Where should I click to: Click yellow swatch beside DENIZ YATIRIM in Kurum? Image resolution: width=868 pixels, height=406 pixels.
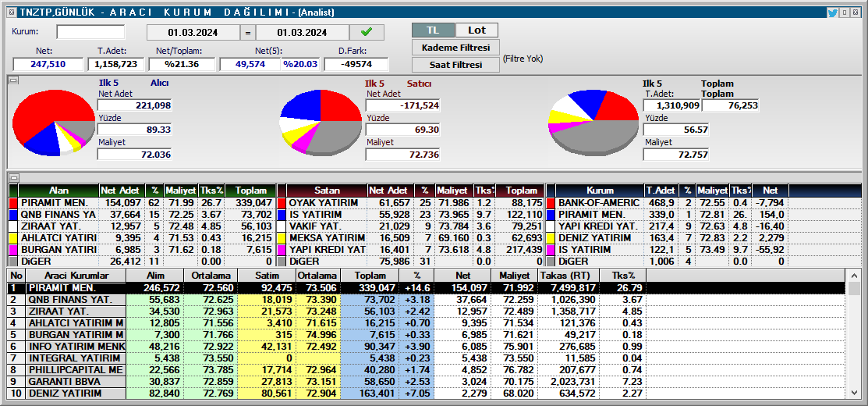pos(551,237)
